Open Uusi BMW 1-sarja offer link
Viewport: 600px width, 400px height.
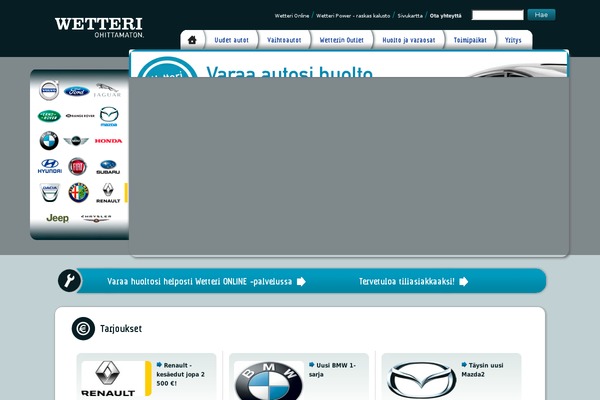[x=333, y=370]
